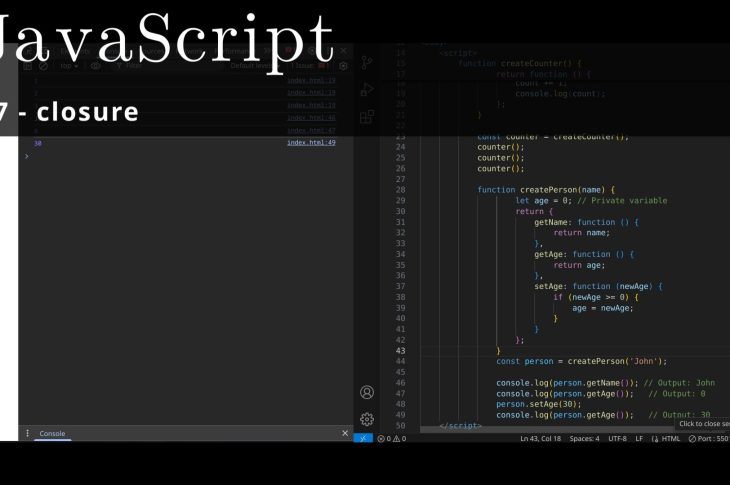The image size is (730, 485).
Task: Open the Run and Debug view
Action: click(x=367, y=89)
